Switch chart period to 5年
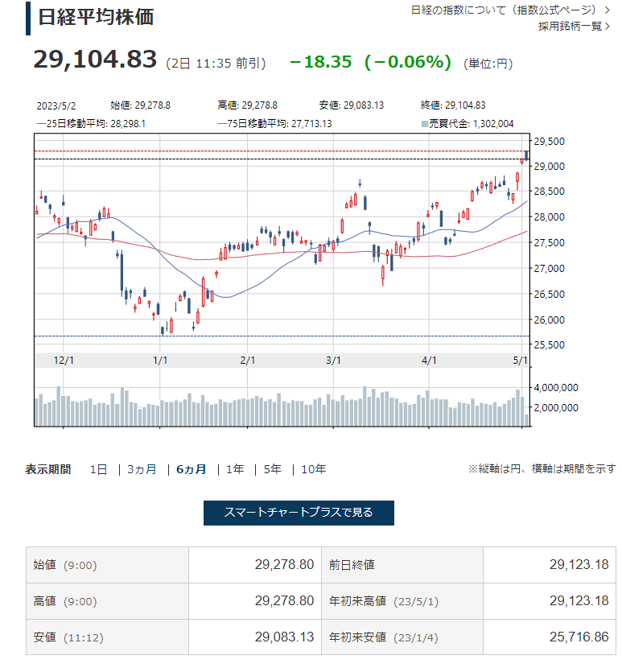 [273, 469]
